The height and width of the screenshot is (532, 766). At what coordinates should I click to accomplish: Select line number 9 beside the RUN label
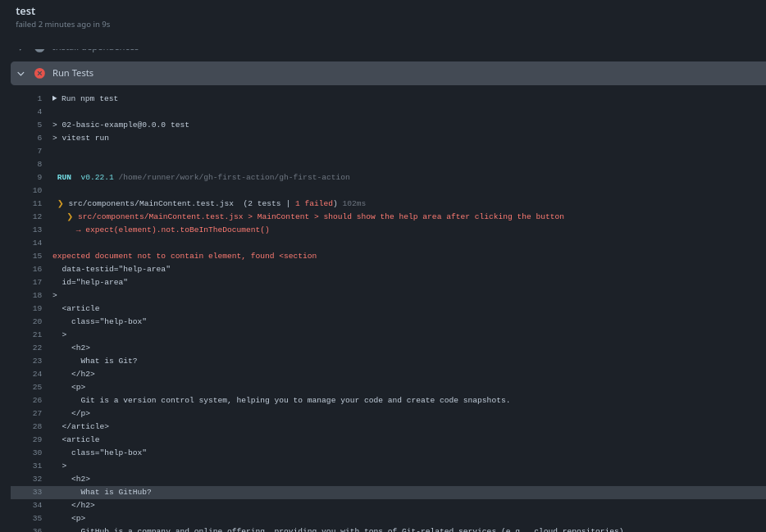[39, 177]
